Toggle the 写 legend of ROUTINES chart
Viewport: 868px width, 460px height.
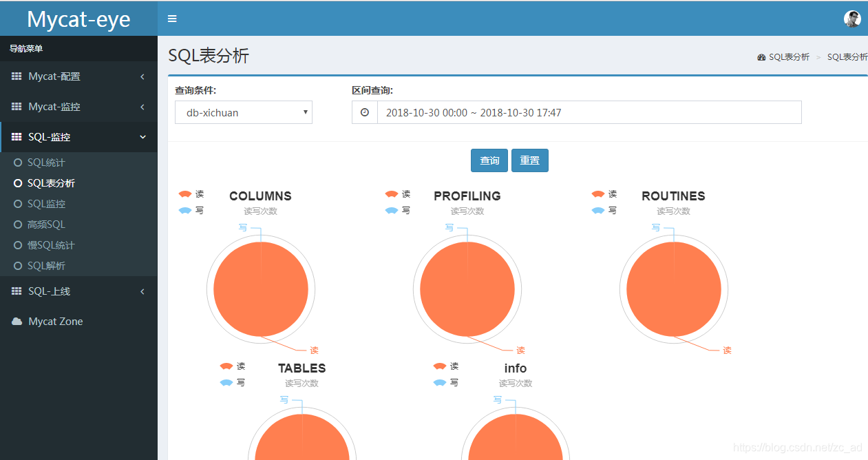(x=604, y=211)
